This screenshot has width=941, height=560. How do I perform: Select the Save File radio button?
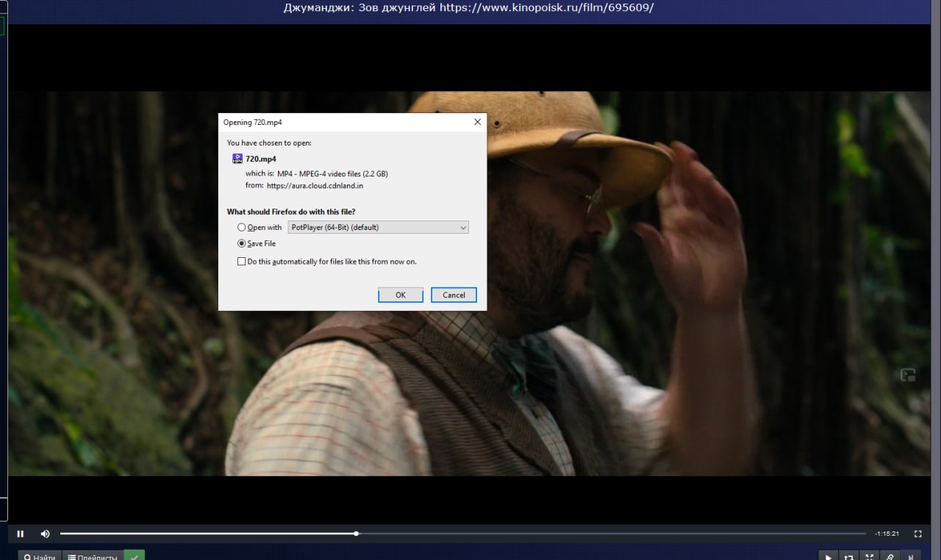(241, 244)
